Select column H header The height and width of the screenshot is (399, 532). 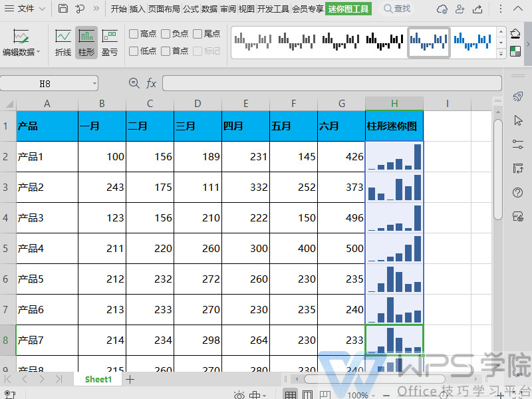click(x=394, y=104)
